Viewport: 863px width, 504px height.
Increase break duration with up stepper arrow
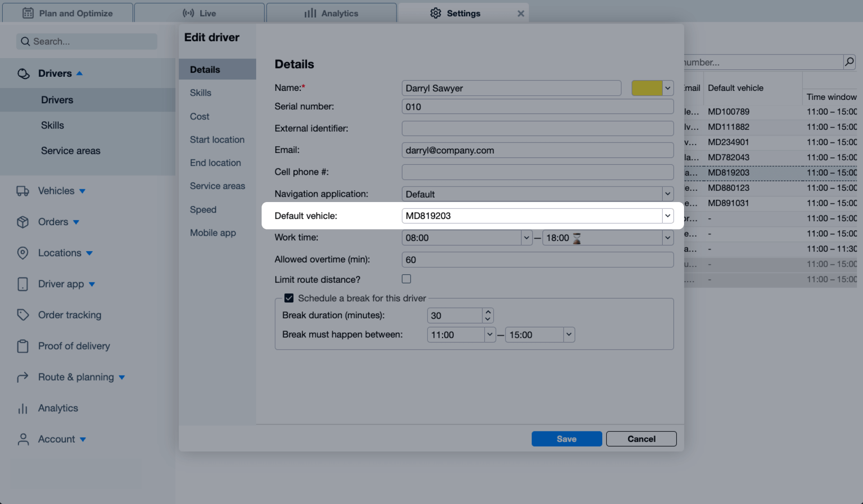click(488, 312)
